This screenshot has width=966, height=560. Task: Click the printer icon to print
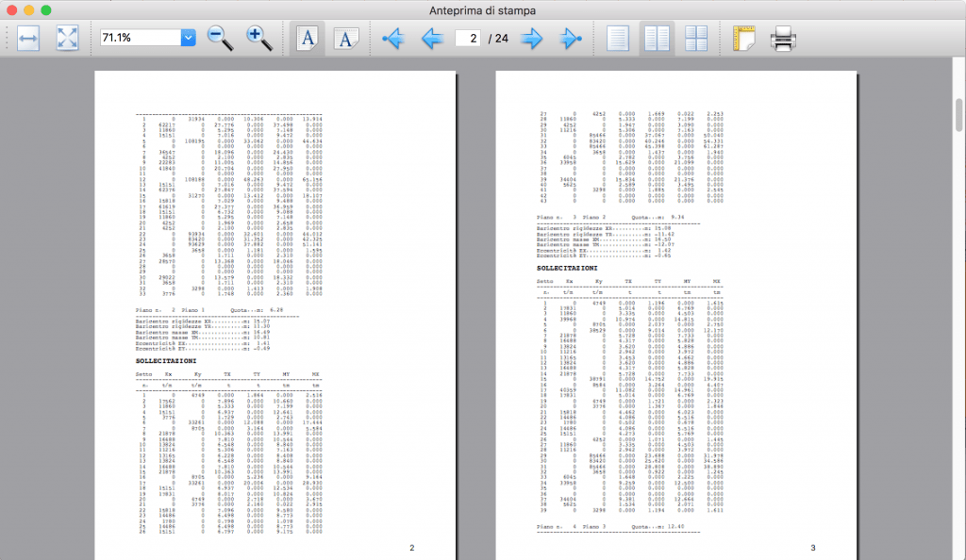(x=783, y=38)
